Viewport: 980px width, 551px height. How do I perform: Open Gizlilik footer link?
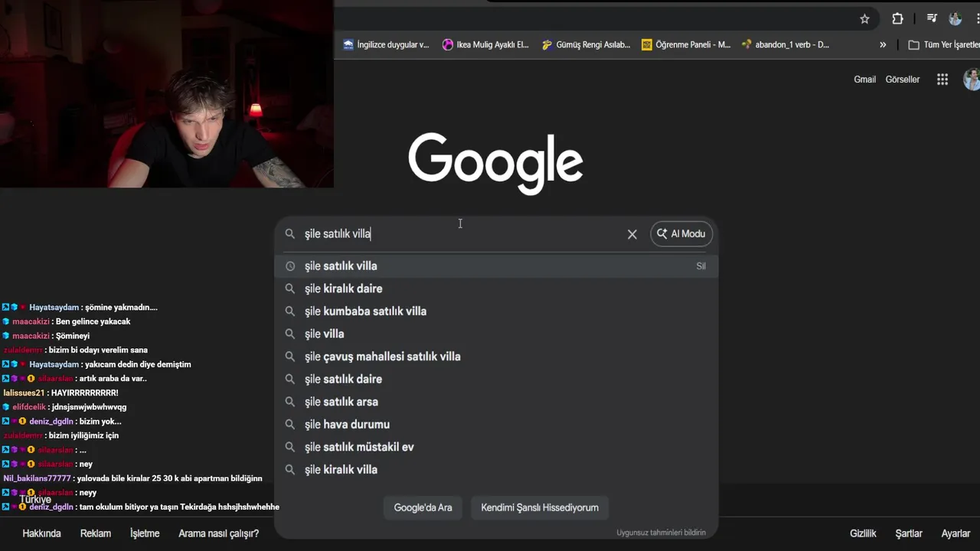point(863,533)
